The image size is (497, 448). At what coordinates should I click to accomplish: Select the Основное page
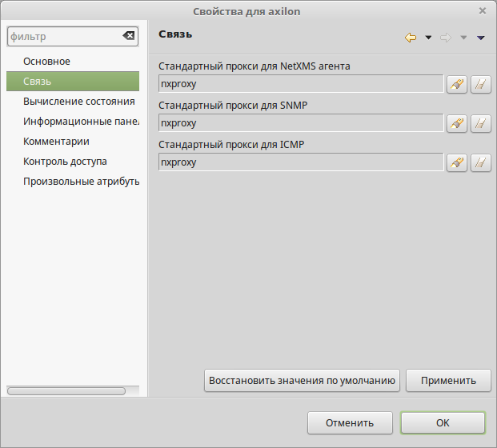(x=46, y=62)
